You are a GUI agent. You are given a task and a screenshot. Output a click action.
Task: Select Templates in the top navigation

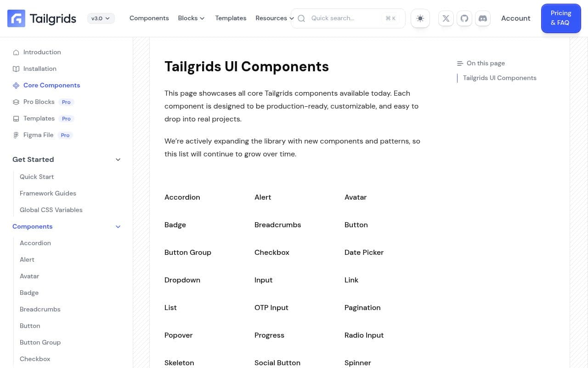(231, 18)
